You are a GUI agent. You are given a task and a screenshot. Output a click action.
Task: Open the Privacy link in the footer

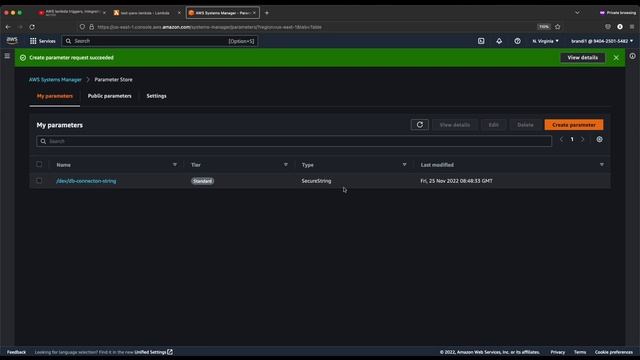coord(558,352)
